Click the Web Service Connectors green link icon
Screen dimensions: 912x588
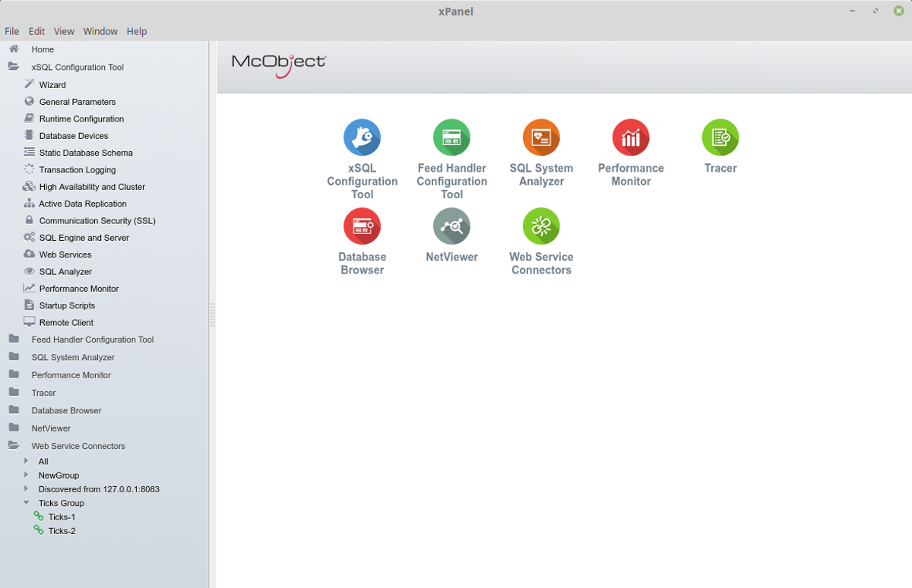point(541,226)
